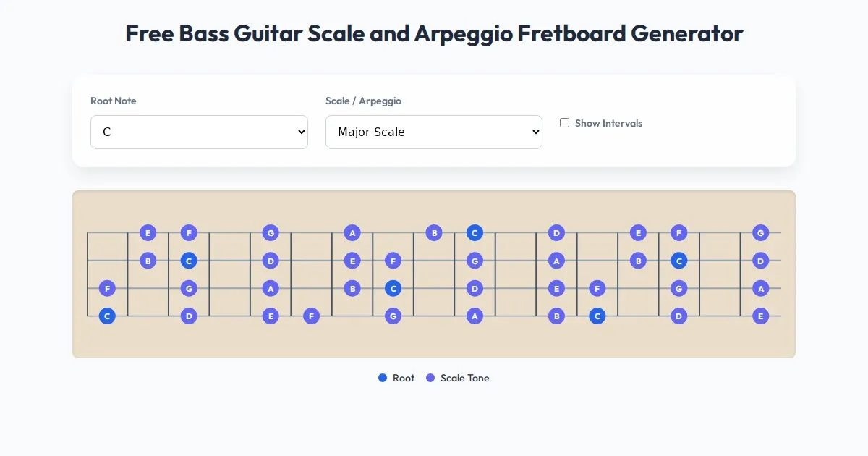Enable the Show Intervals checkbox

pyautogui.click(x=565, y=123)
